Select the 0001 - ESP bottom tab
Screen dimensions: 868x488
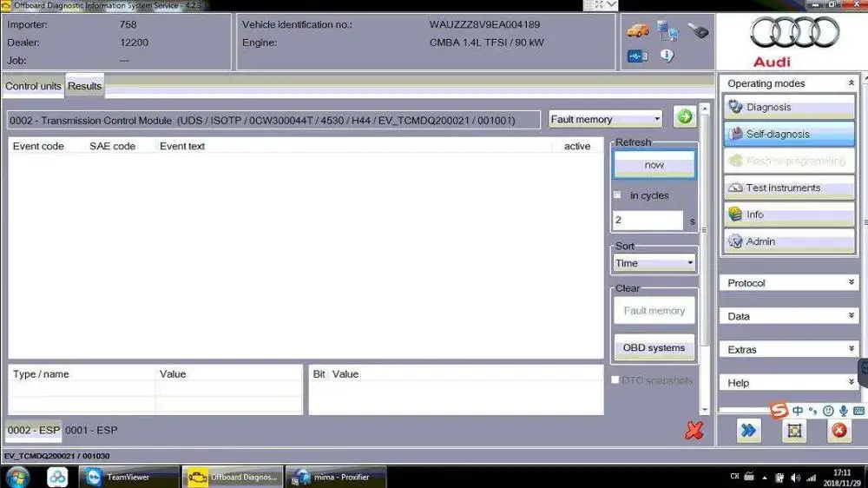coord(91,431)
